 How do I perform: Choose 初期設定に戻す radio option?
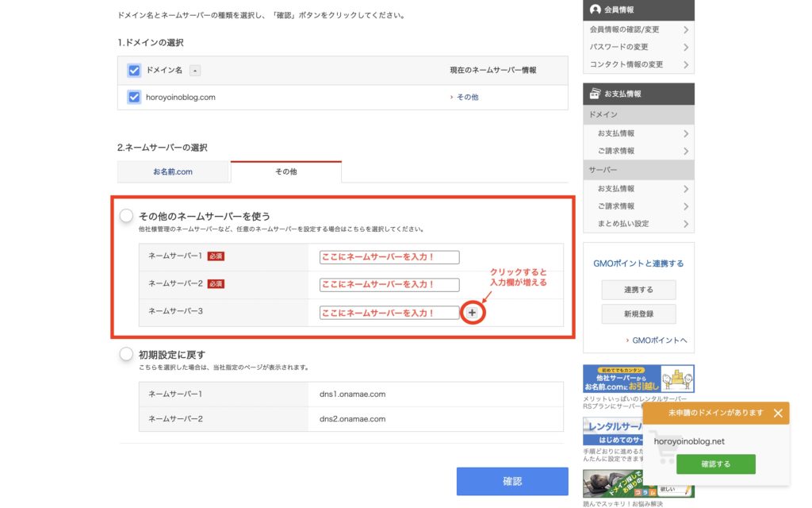pyautogui.click(x=126, y=354)
